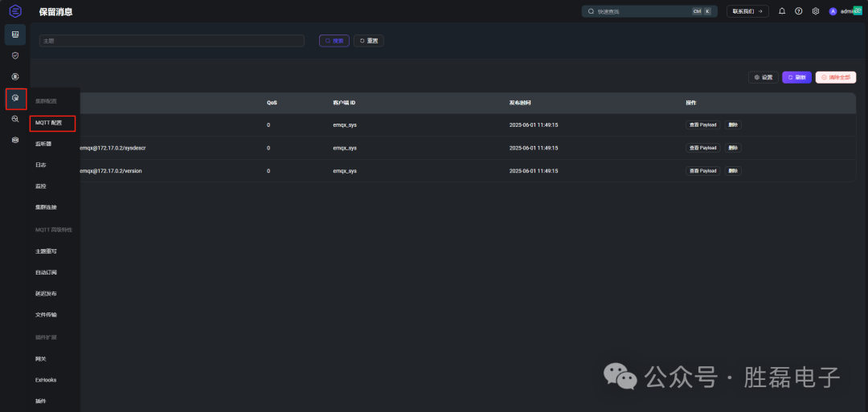Screen dimensions: 868x412
Task: Click the 重置 reset button
Action: [369, 41]
